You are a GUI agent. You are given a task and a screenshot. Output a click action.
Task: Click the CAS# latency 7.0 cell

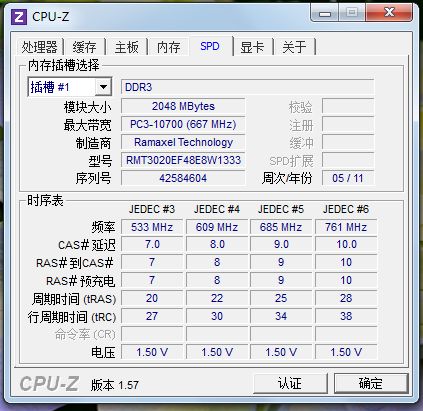coord(152,245)
